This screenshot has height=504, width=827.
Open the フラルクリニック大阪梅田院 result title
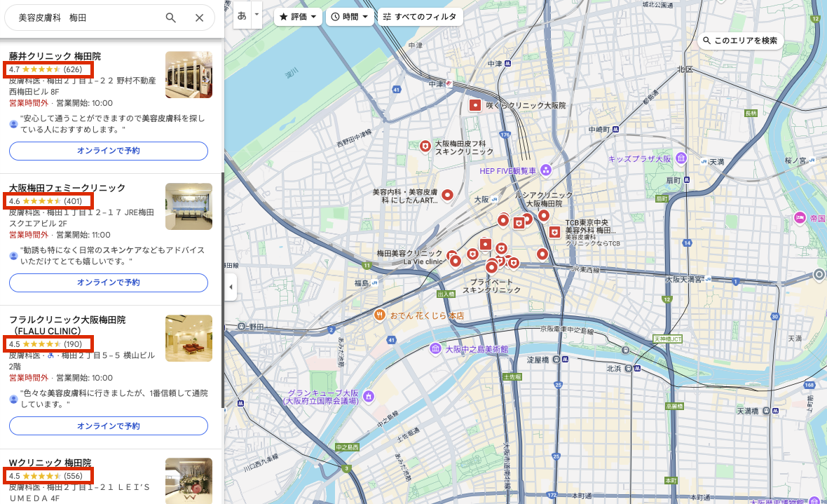click(67, 325)
